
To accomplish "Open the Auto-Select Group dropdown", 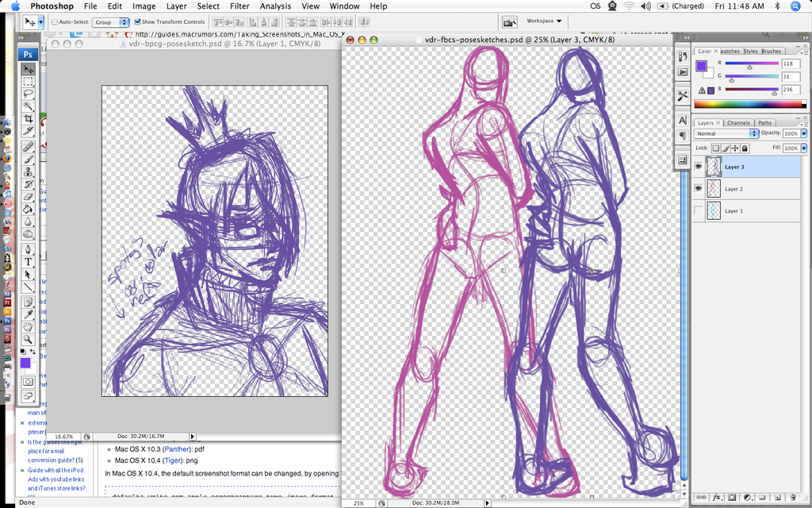I will click(x=110, y=22).
